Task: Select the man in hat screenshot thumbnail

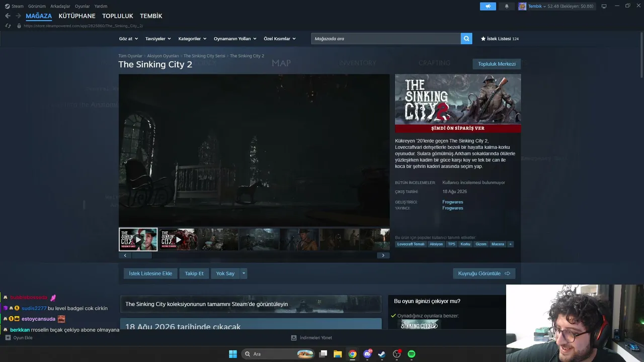Action: point(299,239)
